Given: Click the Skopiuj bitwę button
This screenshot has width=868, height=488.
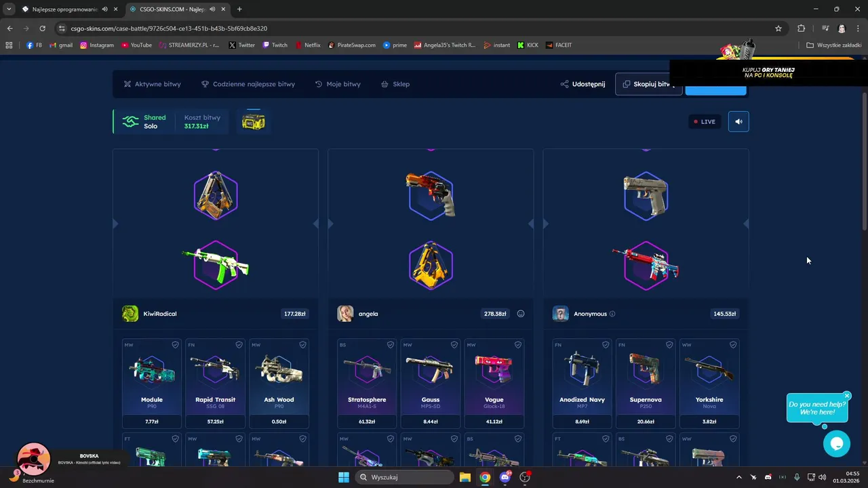Looking at the screenshot, I should coord(648,84).
